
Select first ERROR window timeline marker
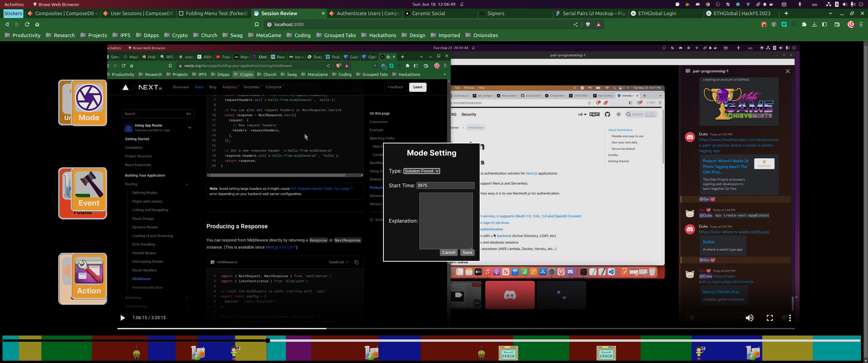[x=508, y=353]
